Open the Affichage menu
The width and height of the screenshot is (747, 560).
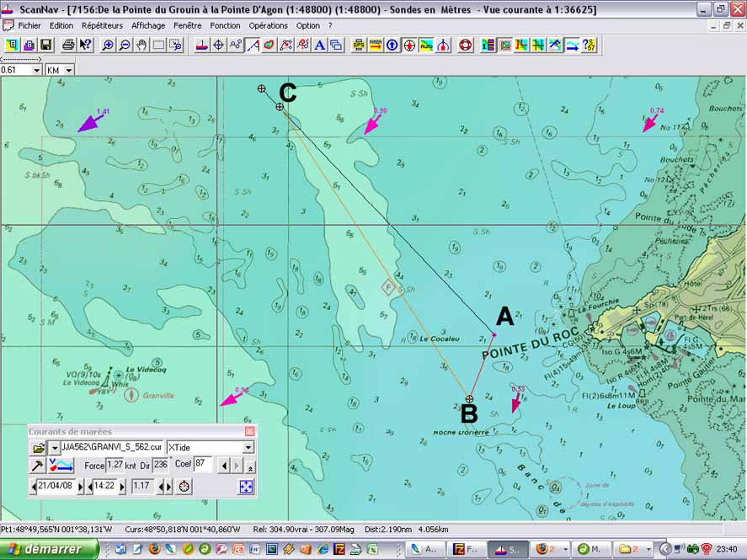click(148, 26)
